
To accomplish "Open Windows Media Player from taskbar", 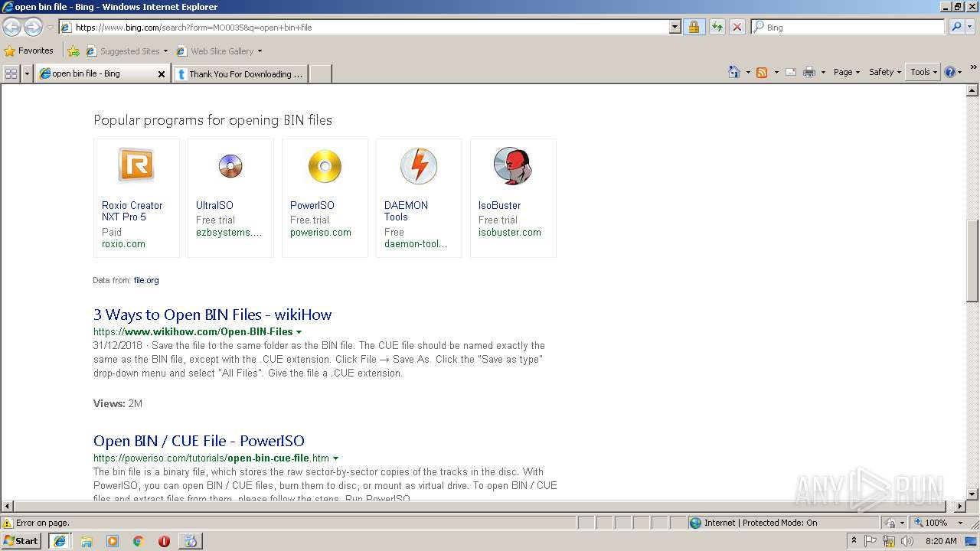I will click(113, 541).
